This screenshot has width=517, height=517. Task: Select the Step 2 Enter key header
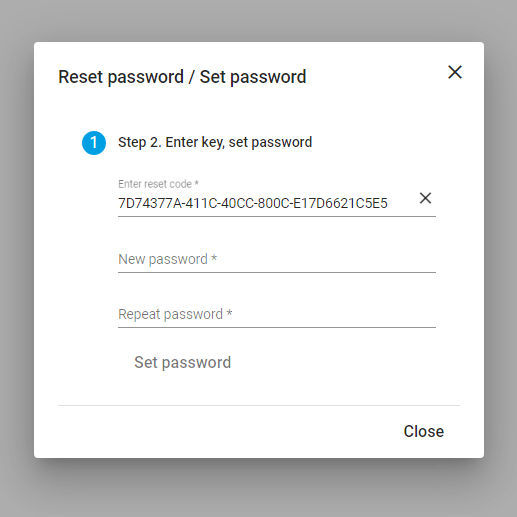tap(215, 142)
